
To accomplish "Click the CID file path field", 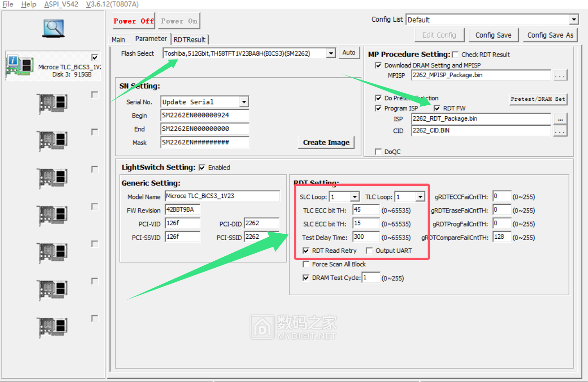I will pyautogui.click(x=481, y=131).
